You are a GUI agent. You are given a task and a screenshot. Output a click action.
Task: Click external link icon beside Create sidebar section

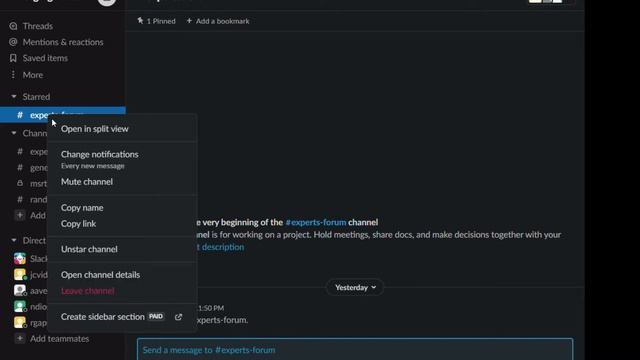pyautogui.click(x=178, y=317)
